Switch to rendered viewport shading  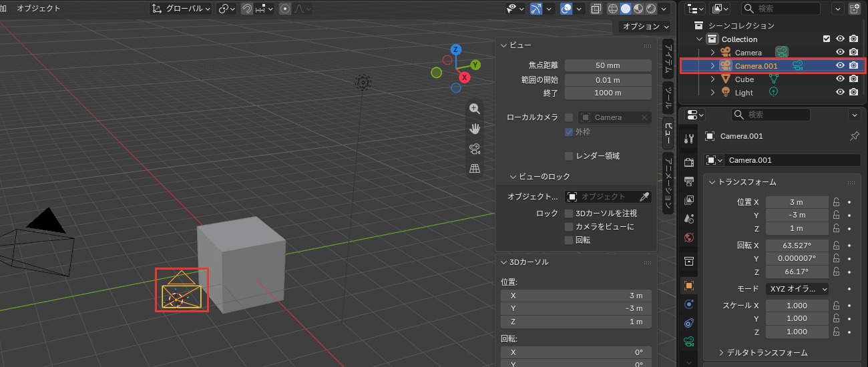pos(651,9)
